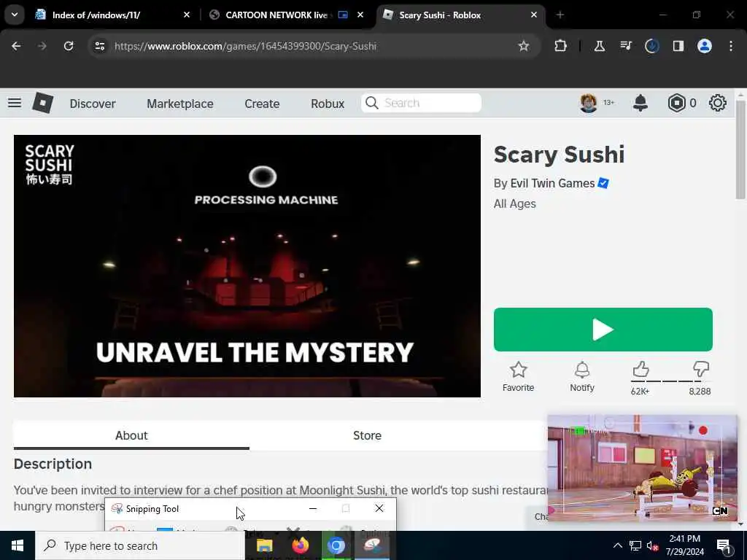This screenshot has width=747, height=560.
Task: Switch to the Store tab
Action: coord(367,436)
